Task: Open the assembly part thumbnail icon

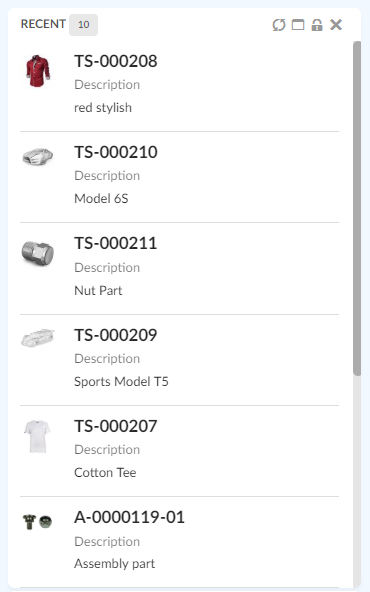Action: click(37, 522)
